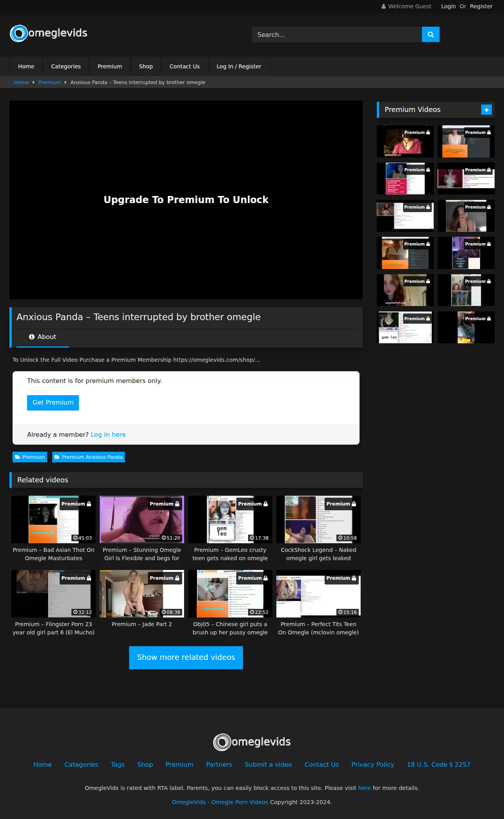Open Contact Us in the navigation bar

(184, 66)
